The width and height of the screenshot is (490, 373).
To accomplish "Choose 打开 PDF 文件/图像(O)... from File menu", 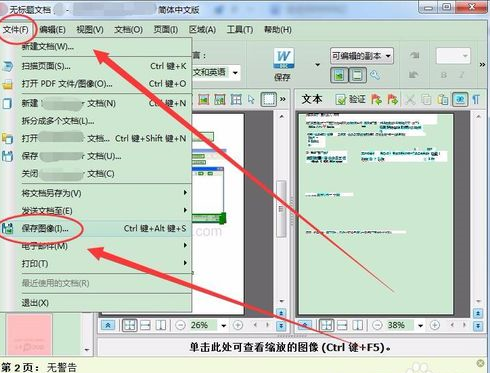I will pos(97,84).
